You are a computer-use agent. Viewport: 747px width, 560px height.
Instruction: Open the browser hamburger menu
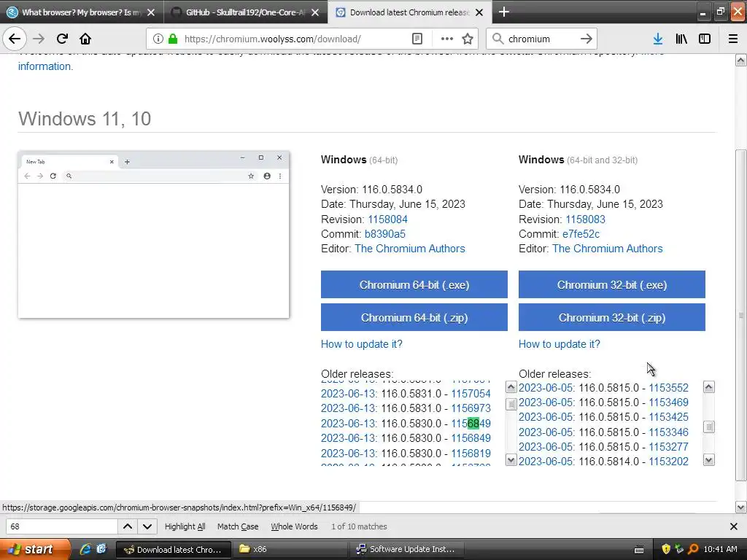point(733,39)
